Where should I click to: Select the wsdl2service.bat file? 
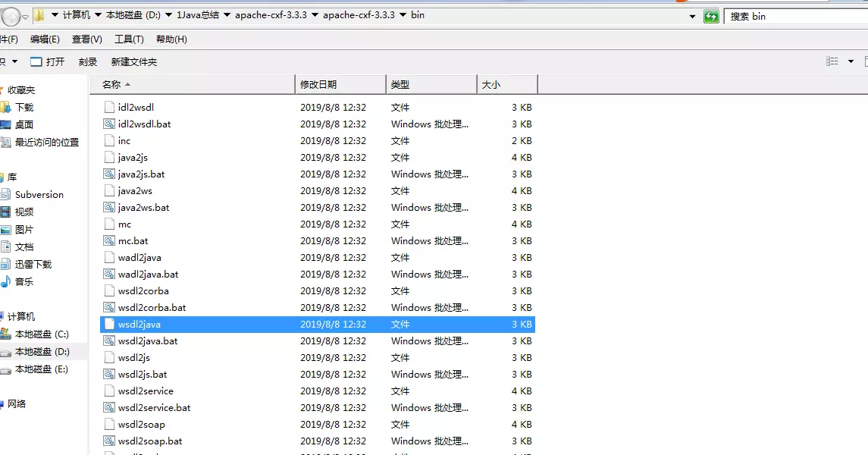tap(154, 408)
